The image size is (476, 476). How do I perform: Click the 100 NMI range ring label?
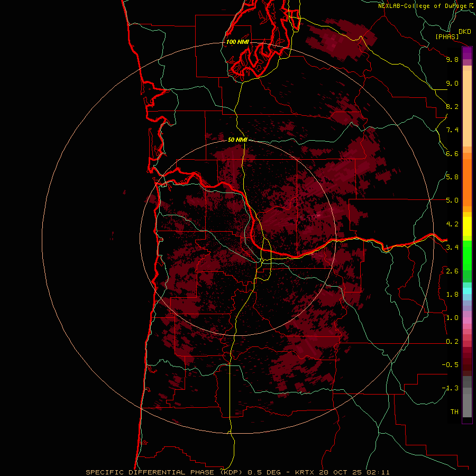237,42
